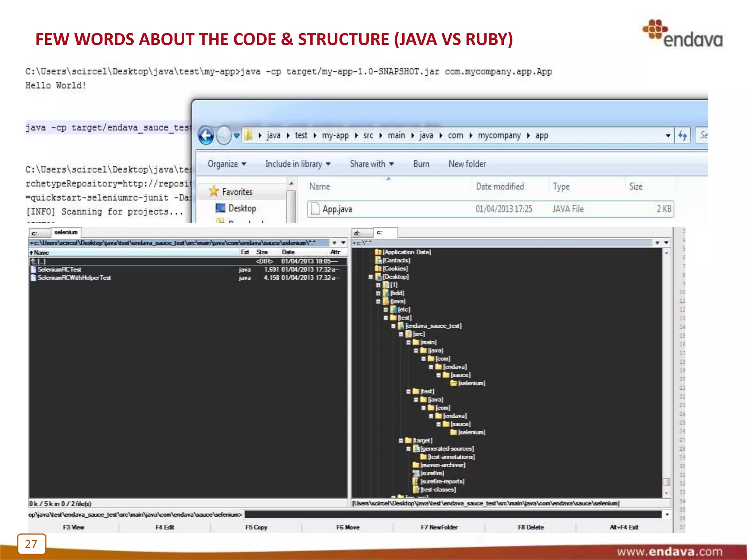Select SeleniumRCTest java file
Image resolution: width=747 pixels, height=560 pixels.
pos(188,270)
